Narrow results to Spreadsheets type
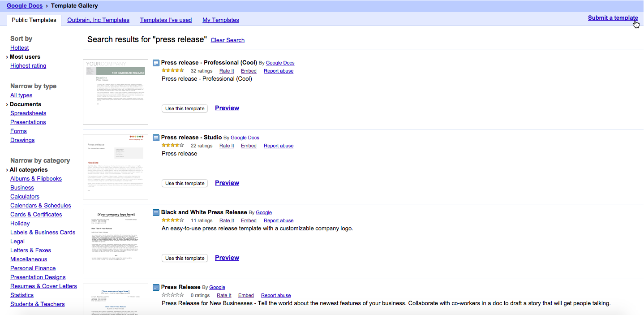The image size is (644, 315). [x=28, y=113]
